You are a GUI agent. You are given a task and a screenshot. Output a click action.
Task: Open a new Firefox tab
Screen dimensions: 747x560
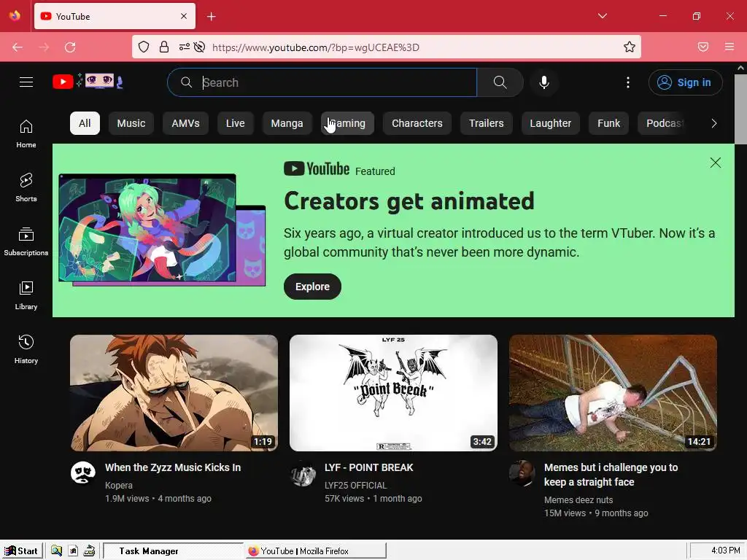click(211, 17)
